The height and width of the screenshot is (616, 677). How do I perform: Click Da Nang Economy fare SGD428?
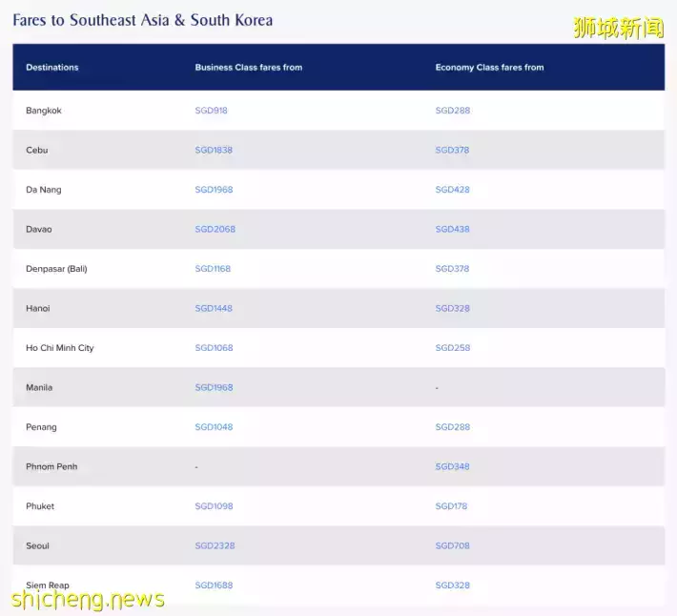(453, 190)
